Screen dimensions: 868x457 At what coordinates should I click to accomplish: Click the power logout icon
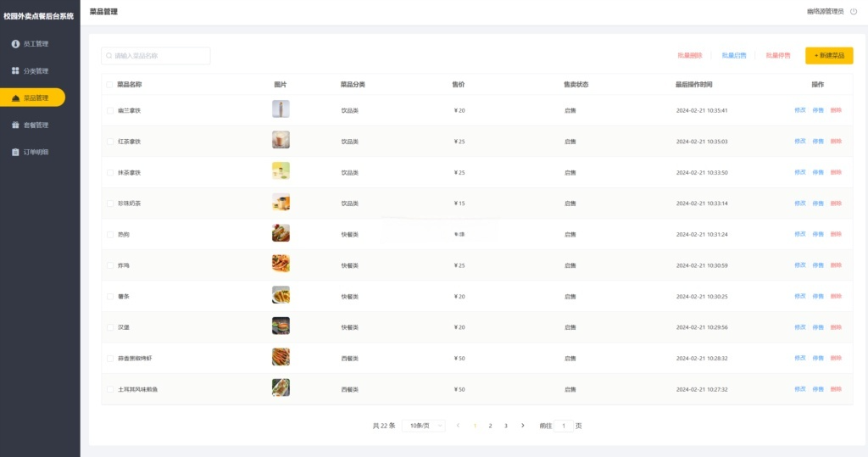[x=854, y=12]
